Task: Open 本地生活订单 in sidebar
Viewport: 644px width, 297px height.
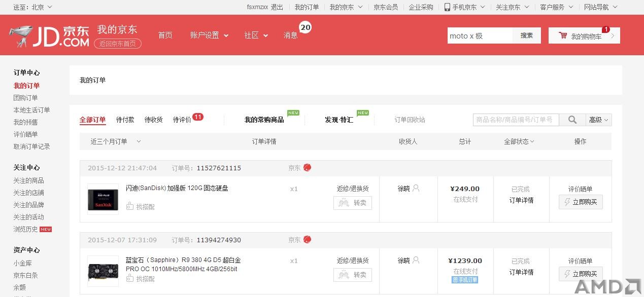Action: point(31,110)
